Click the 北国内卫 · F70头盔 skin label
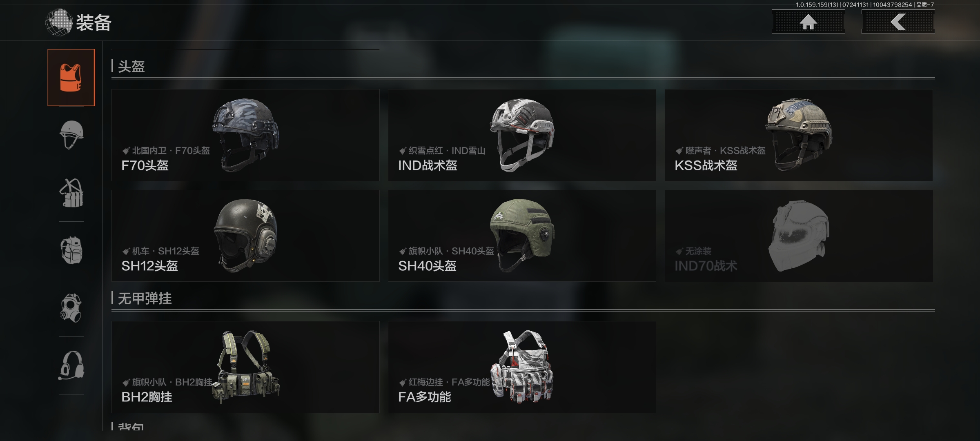The width and height of the screenshot is (980, 441). pyautogui.click(x=171, y=151)
